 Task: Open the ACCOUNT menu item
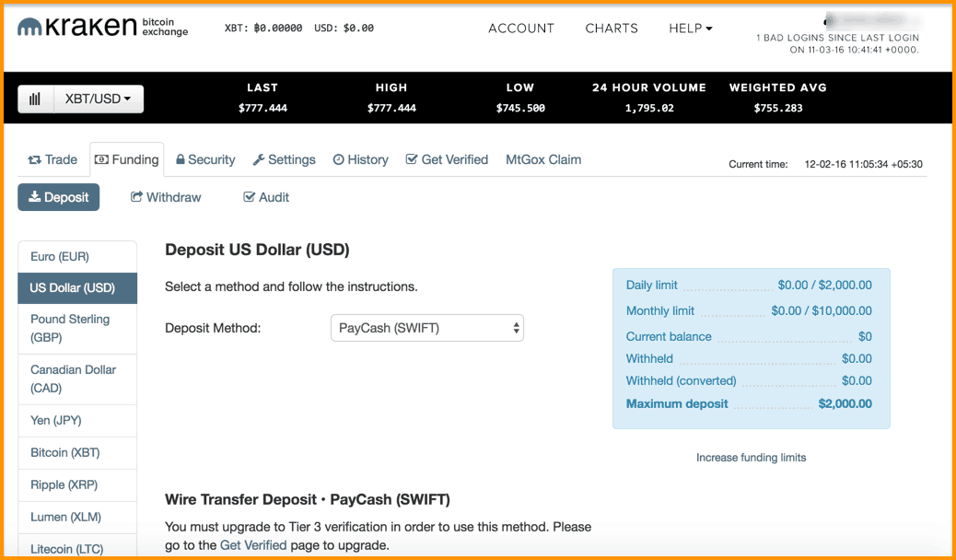pyautogui.click(x=521, y=28)
